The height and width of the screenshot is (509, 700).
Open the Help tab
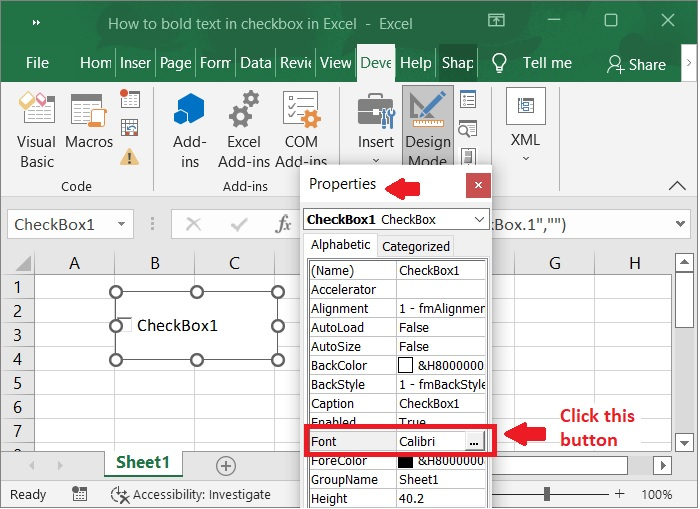[416, 63]
